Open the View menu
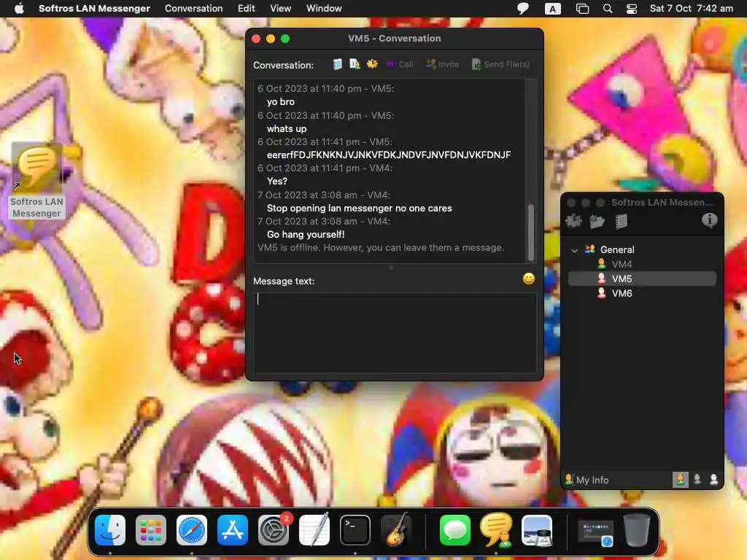This screenshot has height=560, width=747. click(x=281, y=9)
